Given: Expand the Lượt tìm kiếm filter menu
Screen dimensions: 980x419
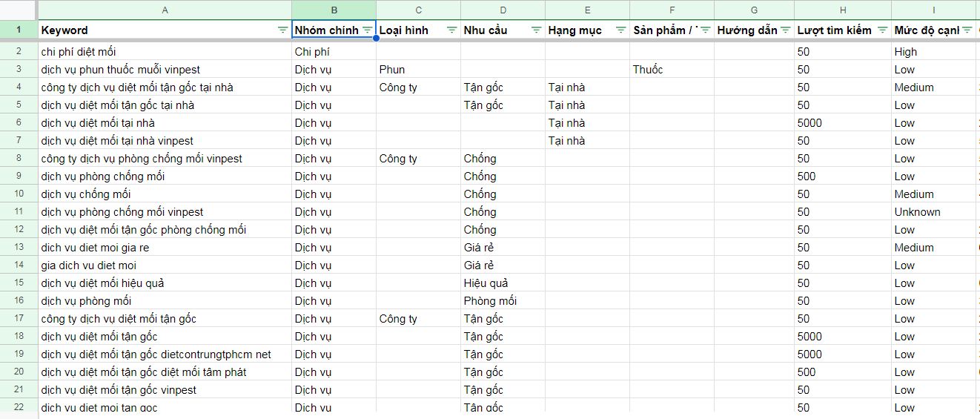Looking at the screenshot, I should point(882,30).
